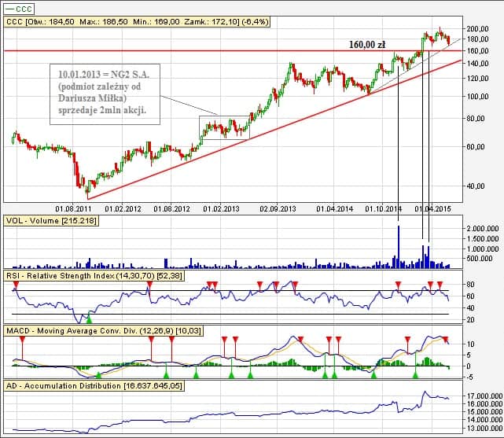Screen dimensions: 504x438
Task: Click the rectangle highlighting January 2013 candles
Action: pos(224,127)
